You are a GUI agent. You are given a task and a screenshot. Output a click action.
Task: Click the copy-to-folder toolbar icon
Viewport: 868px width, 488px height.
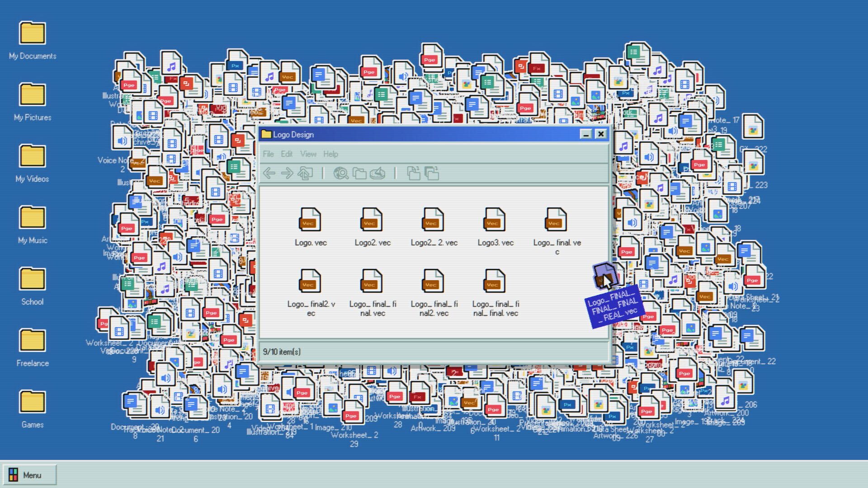point(432,173)
